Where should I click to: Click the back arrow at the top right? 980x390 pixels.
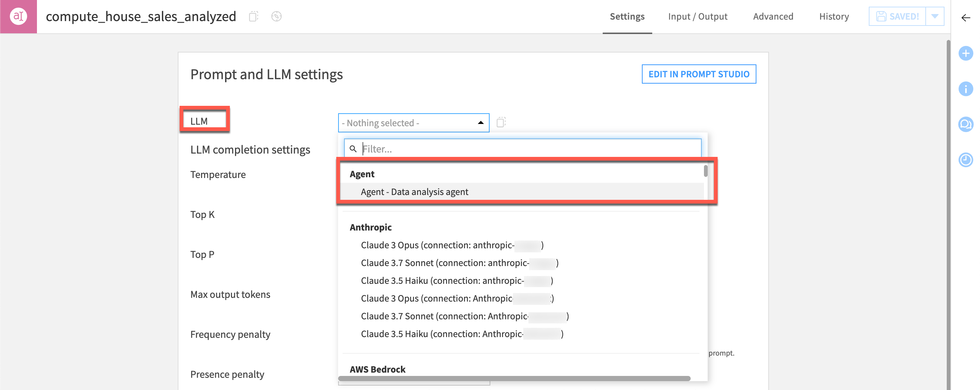point(965,17)
